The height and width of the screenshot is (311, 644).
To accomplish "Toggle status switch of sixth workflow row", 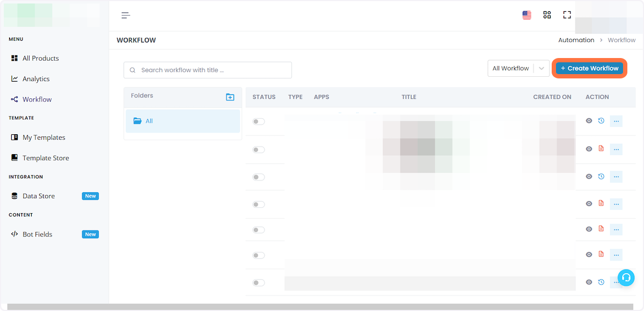I will pos(259,255).
